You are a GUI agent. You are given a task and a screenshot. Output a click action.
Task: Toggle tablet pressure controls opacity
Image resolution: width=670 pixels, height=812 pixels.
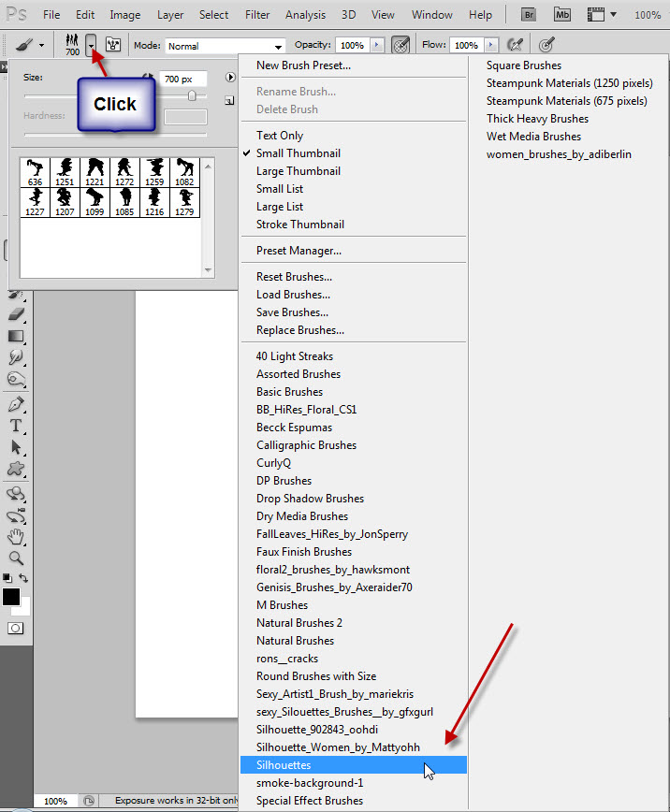point(401,45)
